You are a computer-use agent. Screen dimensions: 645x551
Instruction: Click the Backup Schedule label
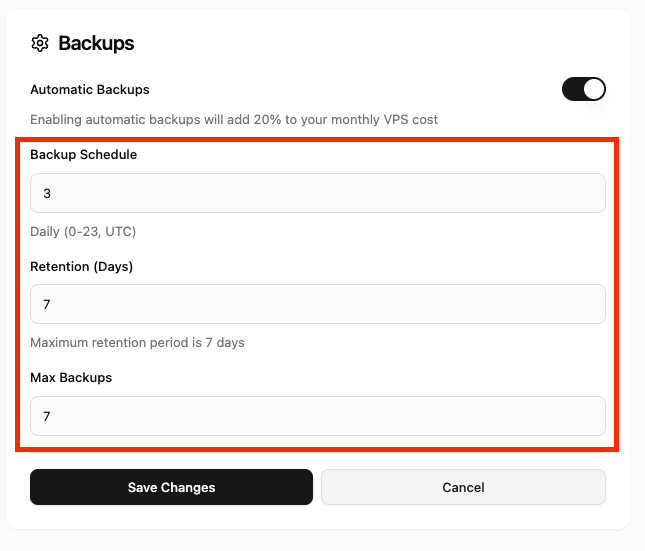click(84, 155)
